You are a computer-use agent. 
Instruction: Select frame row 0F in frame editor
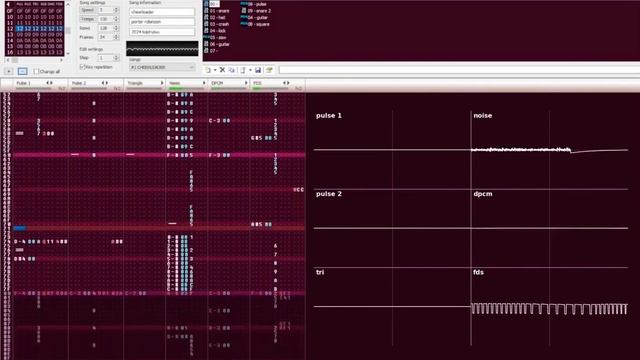coord(35,11)
